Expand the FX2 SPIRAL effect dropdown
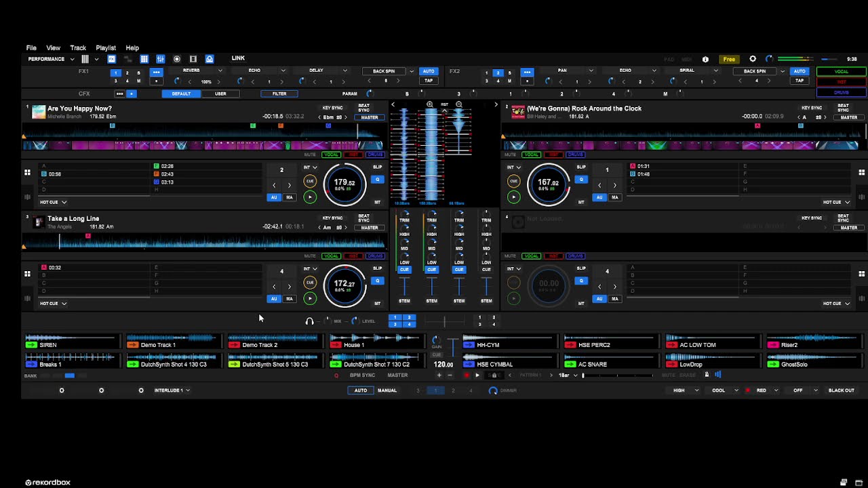Screen dimensions: 868x488 [x=715, y=70]
